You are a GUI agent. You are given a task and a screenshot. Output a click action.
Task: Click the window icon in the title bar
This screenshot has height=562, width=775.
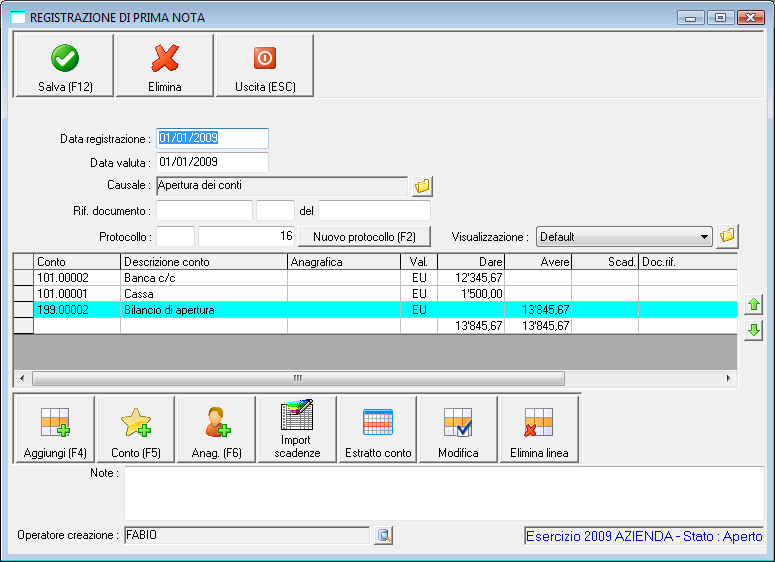[x=17, y=18]
